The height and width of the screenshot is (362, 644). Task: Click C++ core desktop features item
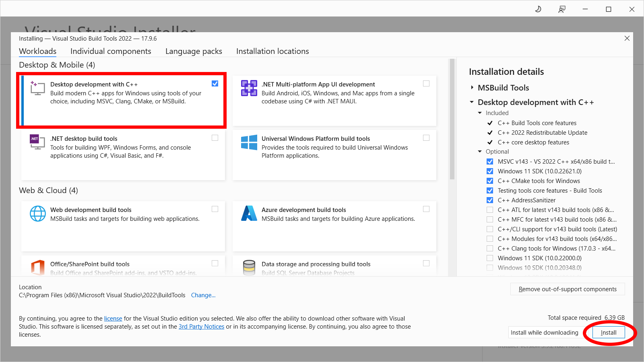click(533, 142)
